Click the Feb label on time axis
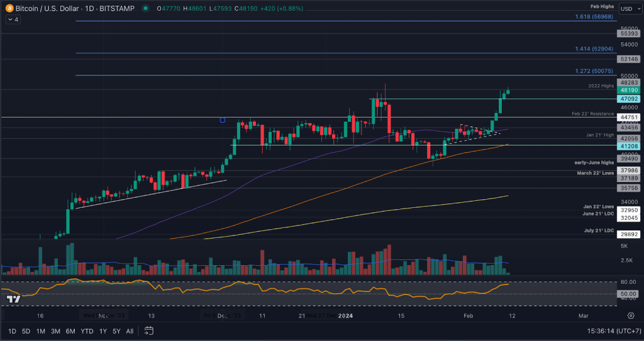Image resolution: width=644 pixels, height=341 pixels. (468, 315)
